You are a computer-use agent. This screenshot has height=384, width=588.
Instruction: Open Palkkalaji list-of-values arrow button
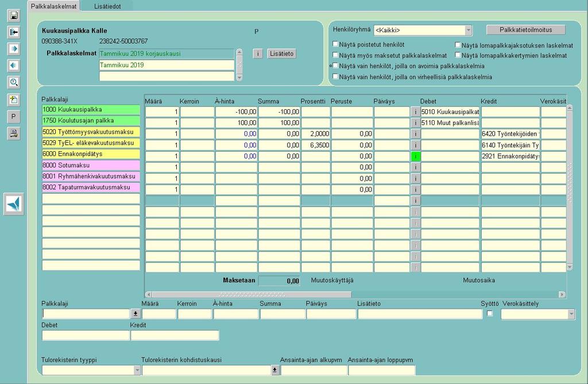pos(136,313)
